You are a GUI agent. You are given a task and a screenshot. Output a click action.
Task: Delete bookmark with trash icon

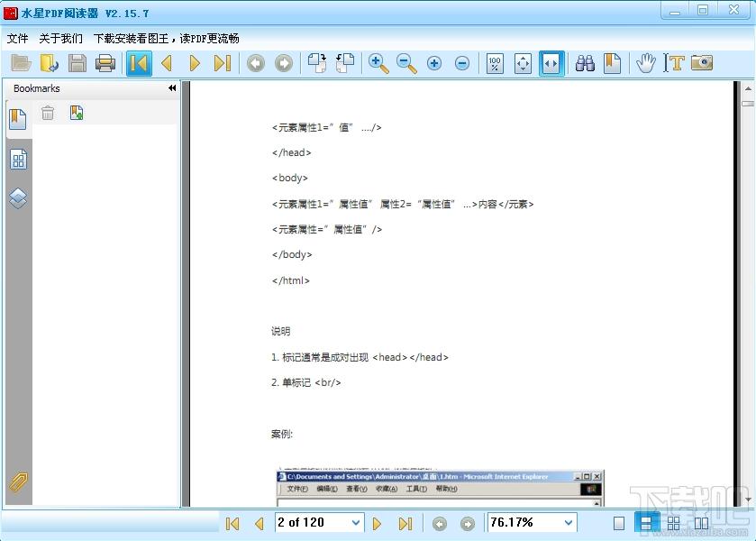point(48,114)
